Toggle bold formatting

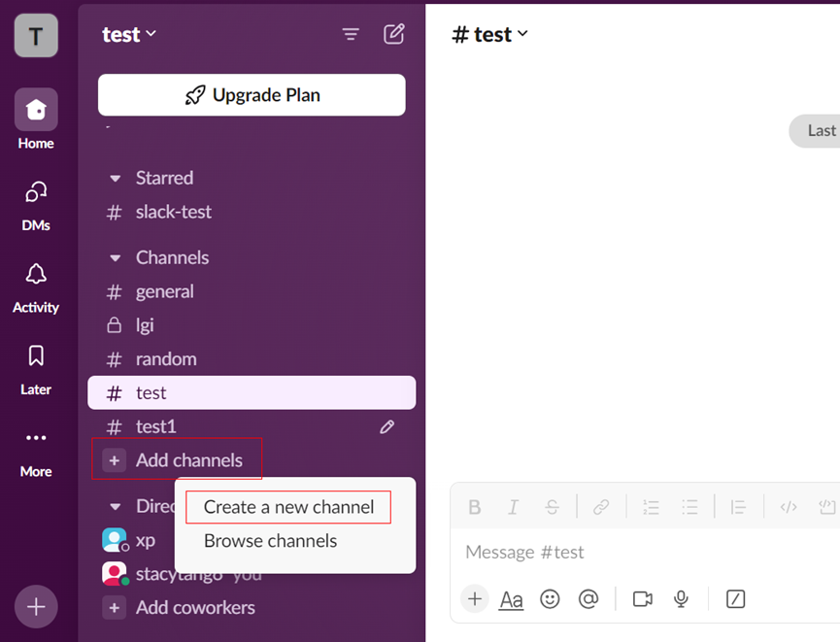[x=475, y=507]
